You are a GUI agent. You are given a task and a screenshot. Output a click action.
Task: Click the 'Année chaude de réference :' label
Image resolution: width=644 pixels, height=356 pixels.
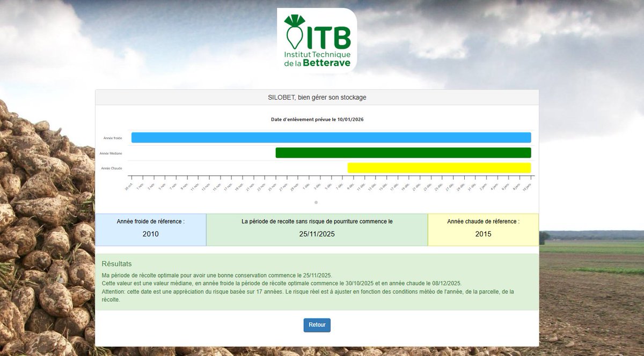tap(483, 221)
